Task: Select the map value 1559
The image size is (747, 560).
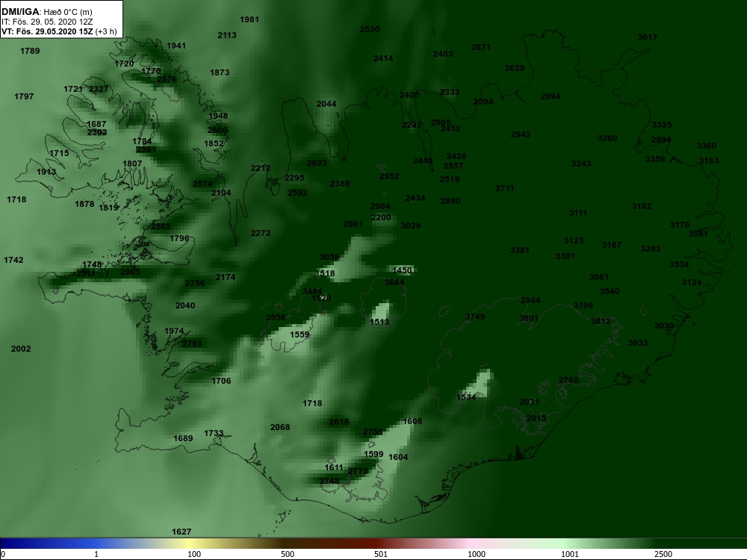Action: [300, 335]
